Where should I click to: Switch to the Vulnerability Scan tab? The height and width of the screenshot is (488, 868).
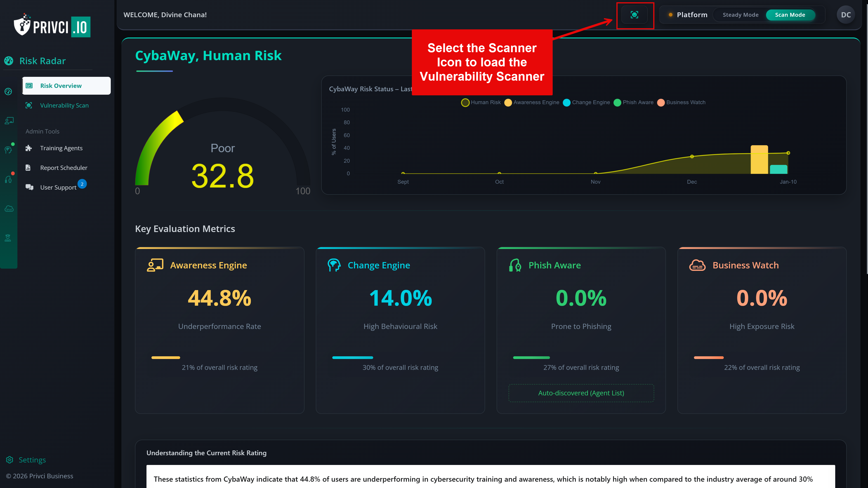coord(64,105)
